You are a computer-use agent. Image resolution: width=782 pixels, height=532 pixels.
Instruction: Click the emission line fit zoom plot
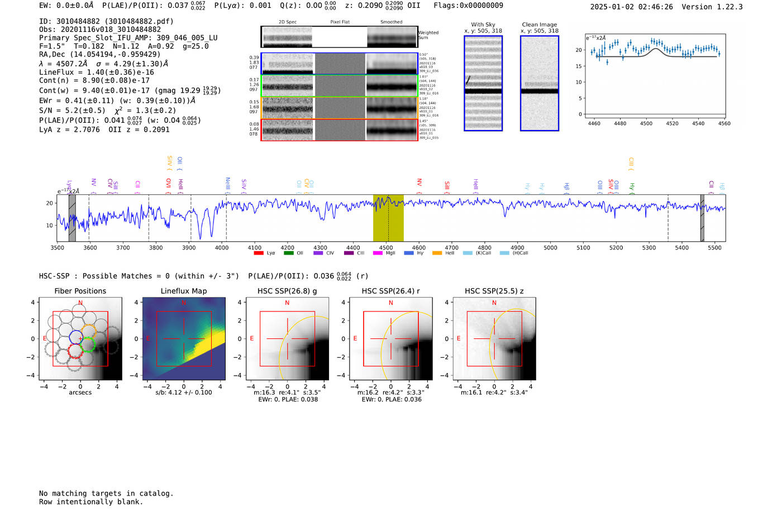(x=655, y=76)
